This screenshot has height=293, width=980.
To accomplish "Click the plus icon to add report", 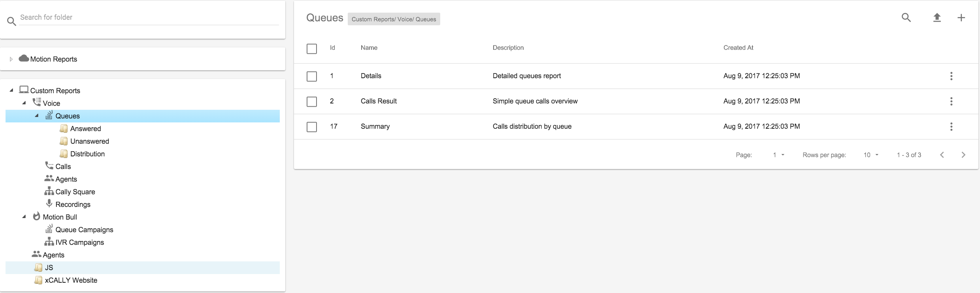I will pos(961,17).
